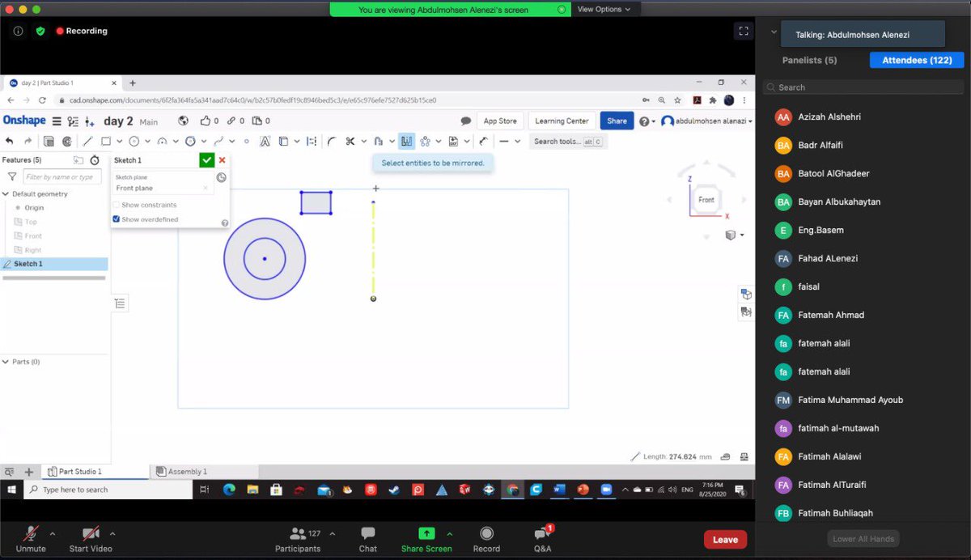
Task: Open Zoom View Options dropdown
Action: pos(604,9)
